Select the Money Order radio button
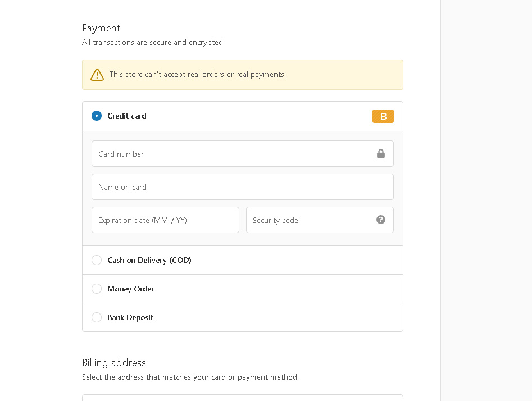Image resolution: width=532 pixels, height=401 pixels. [97, 289]
